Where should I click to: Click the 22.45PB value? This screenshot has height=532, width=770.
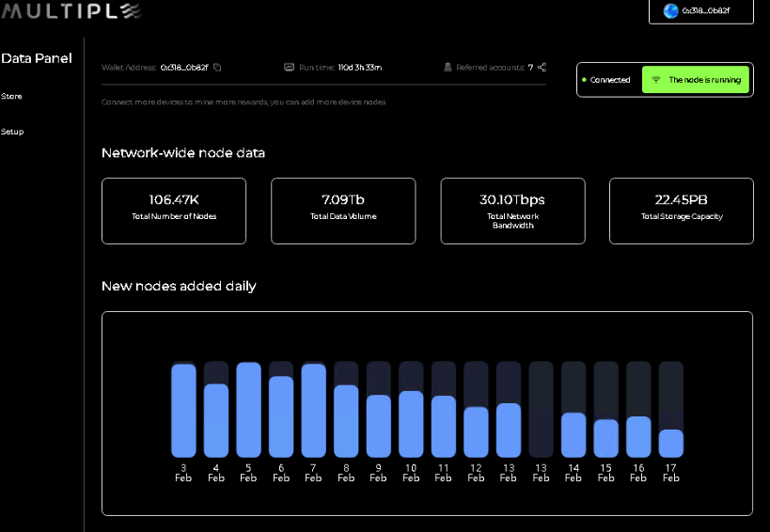pos(681,200)
